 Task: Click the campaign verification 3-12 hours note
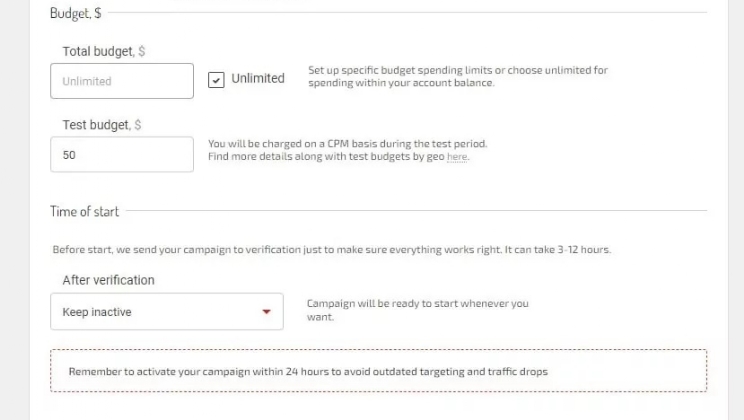(331, 250)
